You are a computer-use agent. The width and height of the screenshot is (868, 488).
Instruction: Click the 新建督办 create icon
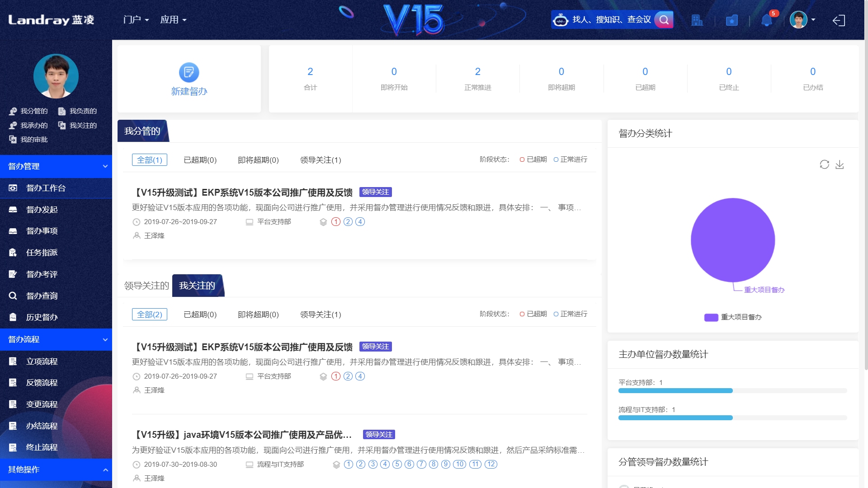(x=189, y=72)
